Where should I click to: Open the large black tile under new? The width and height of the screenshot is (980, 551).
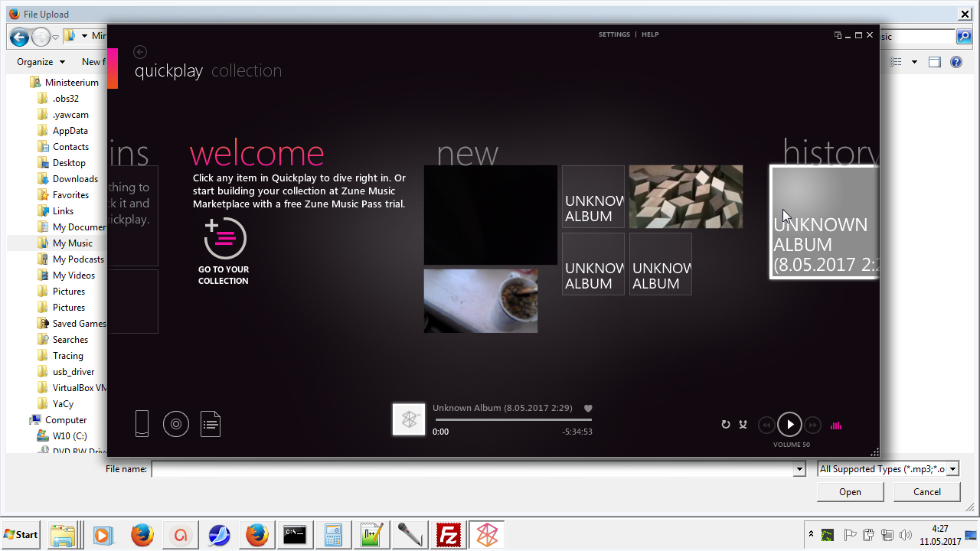coord(491,215)
